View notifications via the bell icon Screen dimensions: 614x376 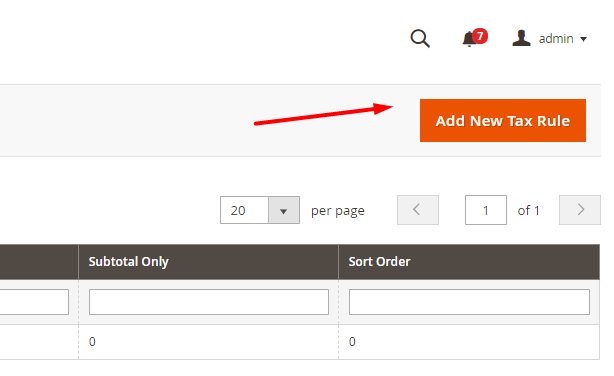(469, 40)
